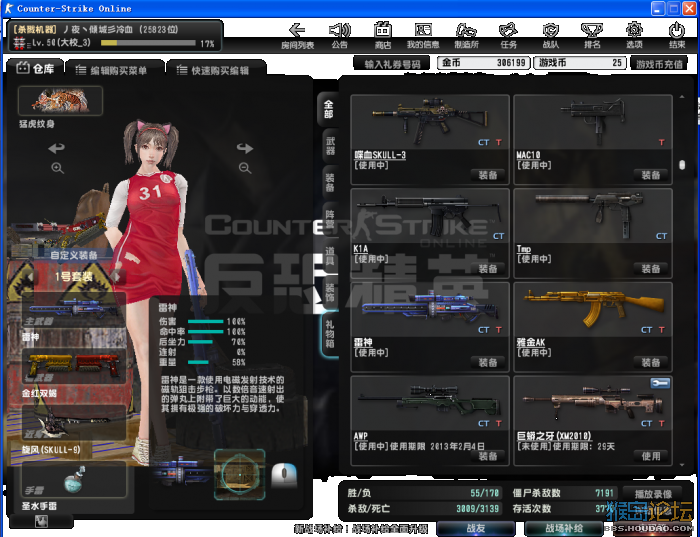Click the 雅金AK gold rifle image
Viewport: 700px width, 537px height.
(593, 309)
